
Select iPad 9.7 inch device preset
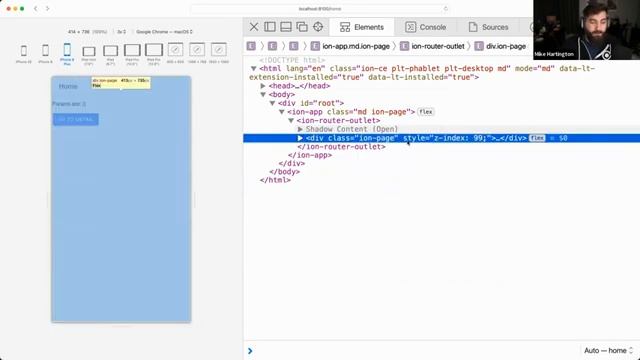click(110, 54)
